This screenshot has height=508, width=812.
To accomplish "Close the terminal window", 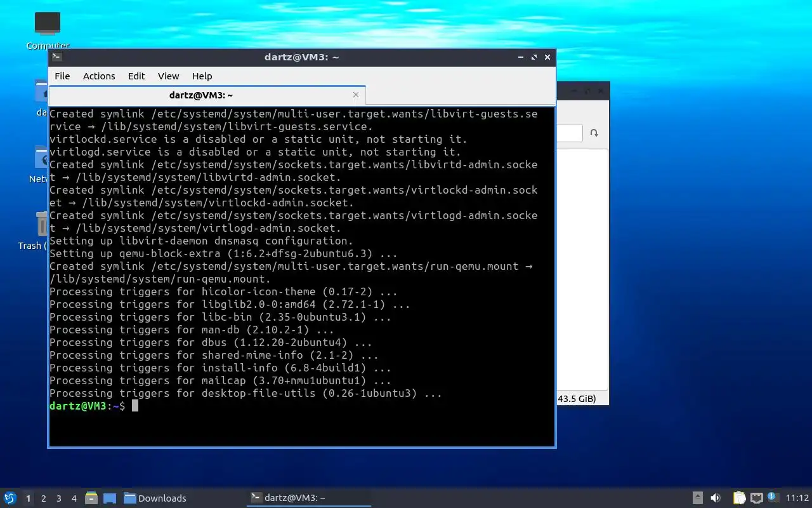I will (547, 57).
